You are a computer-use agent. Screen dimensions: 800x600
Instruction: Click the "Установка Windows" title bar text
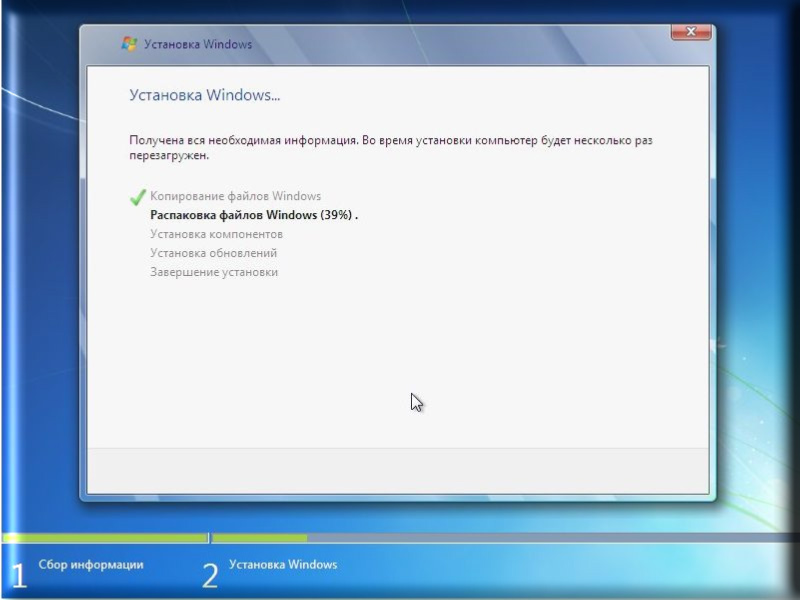(x=198, y=44)
